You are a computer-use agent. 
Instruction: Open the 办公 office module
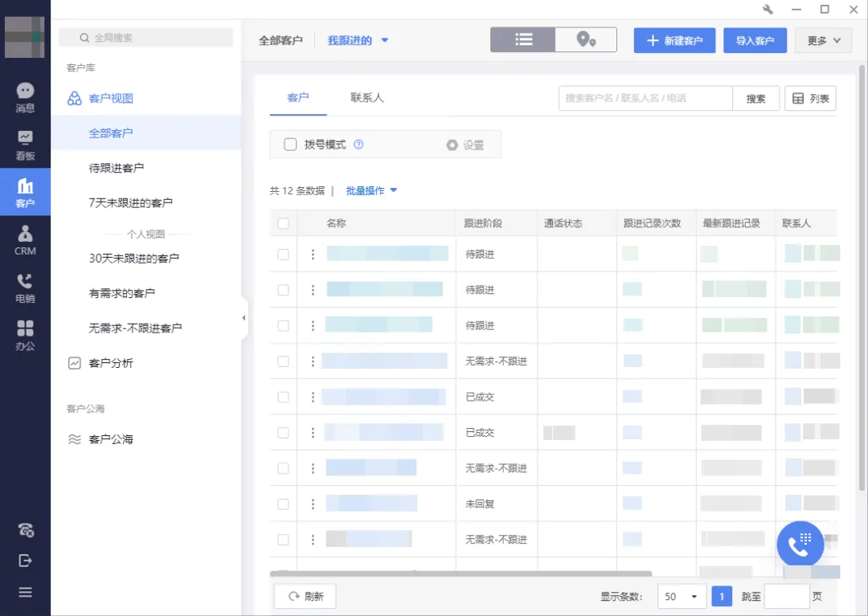25,335
